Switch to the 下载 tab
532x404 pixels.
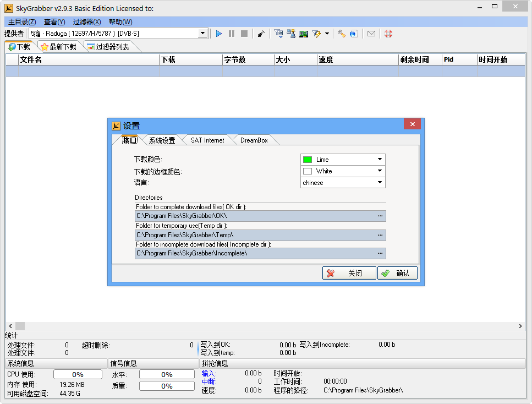[20, 47]
